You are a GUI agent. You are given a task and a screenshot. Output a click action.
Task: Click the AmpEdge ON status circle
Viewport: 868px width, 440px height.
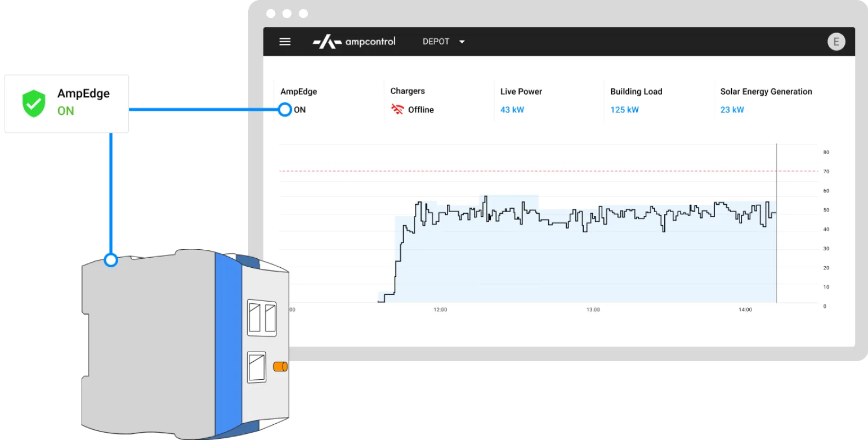tap(285, 109)
